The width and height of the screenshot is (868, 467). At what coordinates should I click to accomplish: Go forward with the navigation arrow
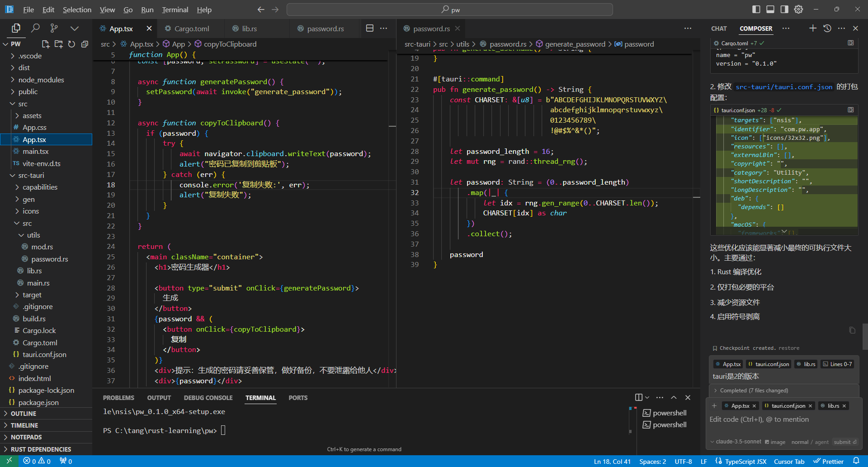275,10
